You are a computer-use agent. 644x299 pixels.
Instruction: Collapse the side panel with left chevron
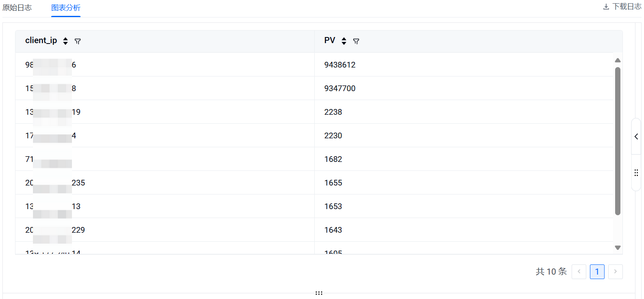pos(636,137)
